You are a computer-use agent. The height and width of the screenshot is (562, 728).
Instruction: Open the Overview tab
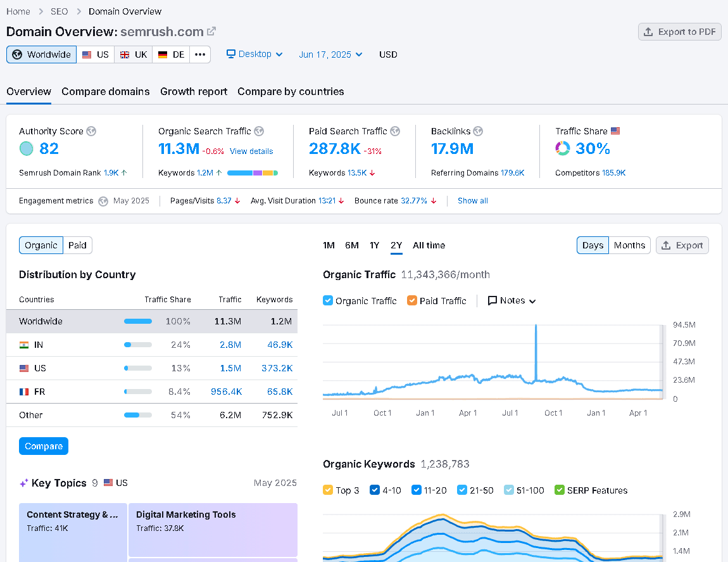coord(28,92)
